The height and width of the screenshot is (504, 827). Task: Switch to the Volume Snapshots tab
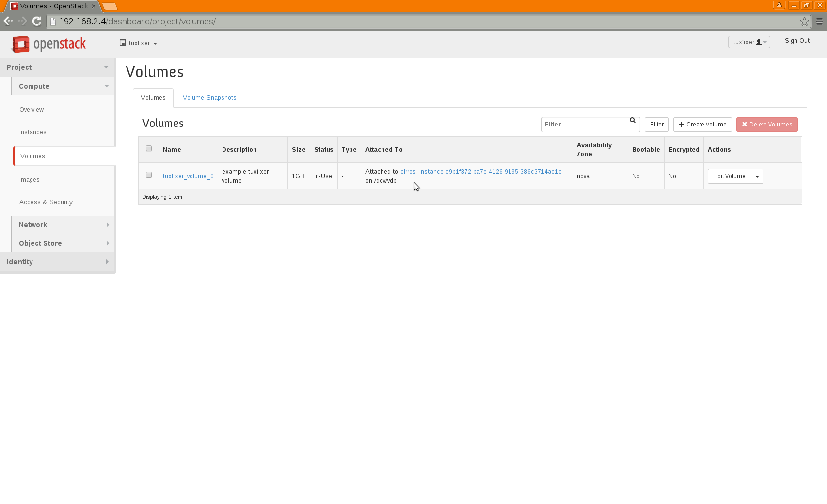tap(209, 98)
